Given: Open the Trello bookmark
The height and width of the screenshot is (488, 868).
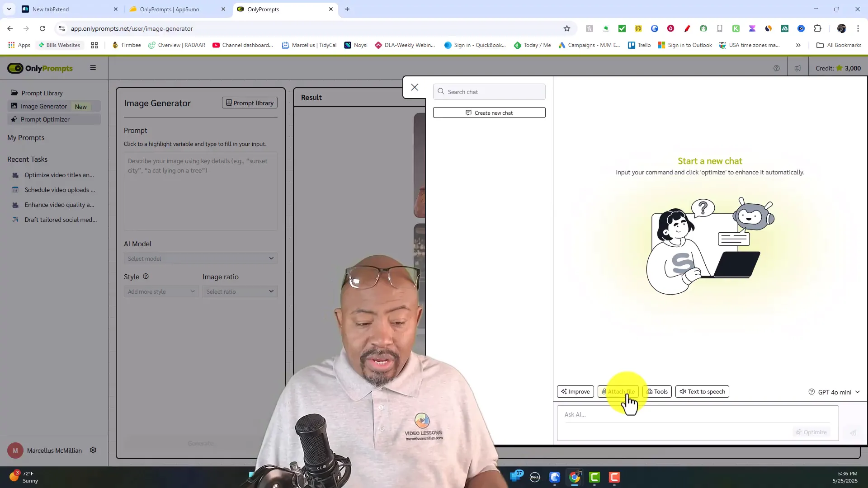Looking at the screenshot, I should coord(639,45).
